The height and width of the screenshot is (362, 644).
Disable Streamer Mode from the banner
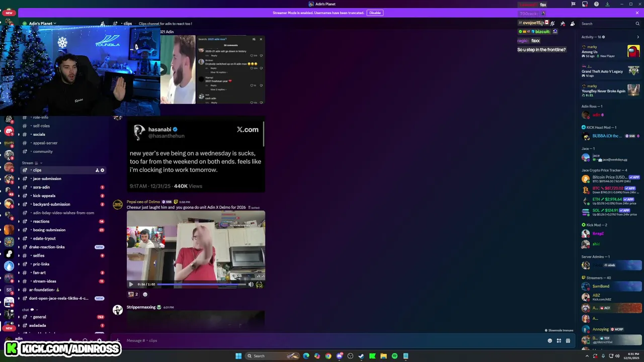point(375,13)
